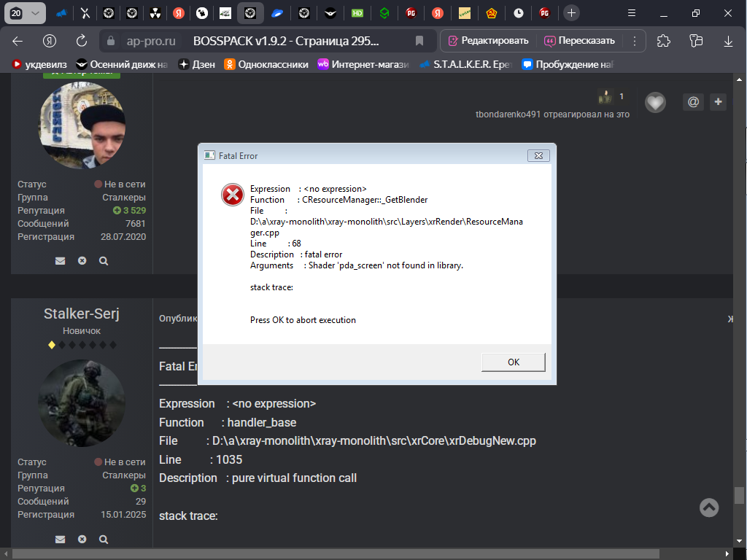
Task: Click the ignore X icon under Stalker-Serj
Action: click(82, 539)
